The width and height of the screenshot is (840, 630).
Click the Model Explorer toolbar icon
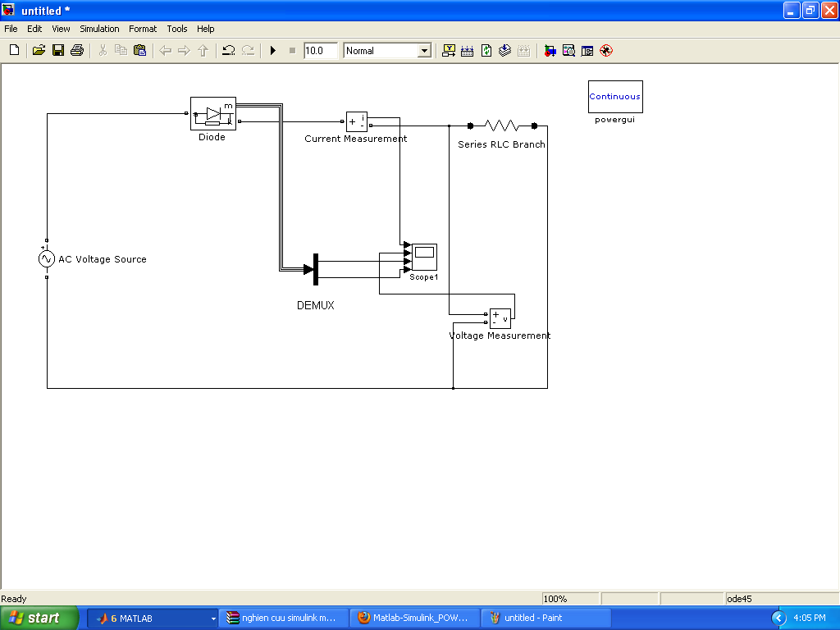[568, 51]
